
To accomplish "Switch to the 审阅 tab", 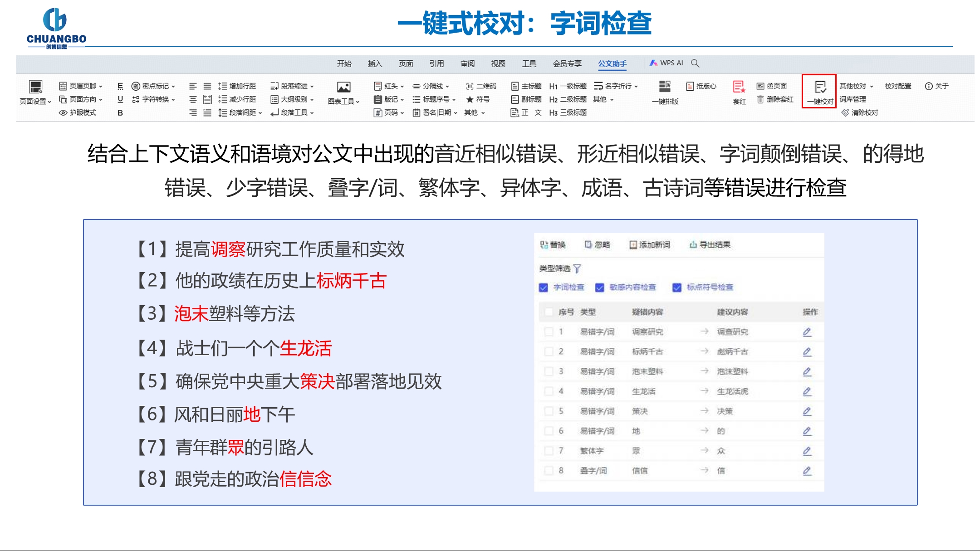I will [x=467, y=63].
